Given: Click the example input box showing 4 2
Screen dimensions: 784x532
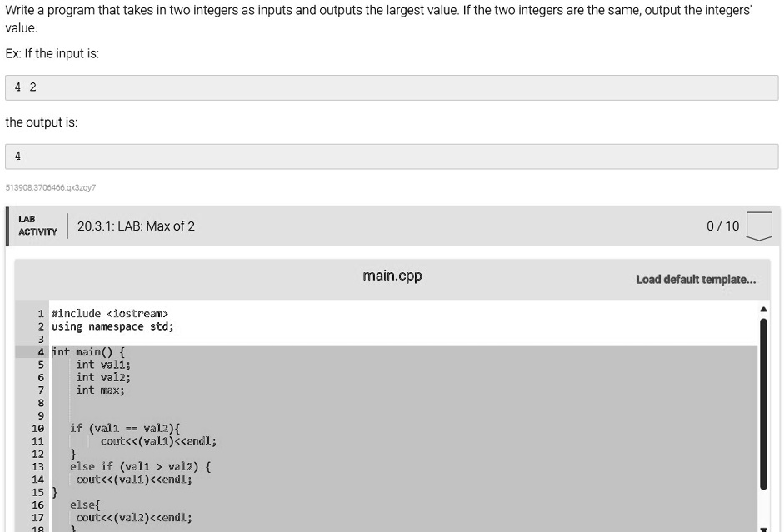Looking at the screenshot, I should click(392, 87).
